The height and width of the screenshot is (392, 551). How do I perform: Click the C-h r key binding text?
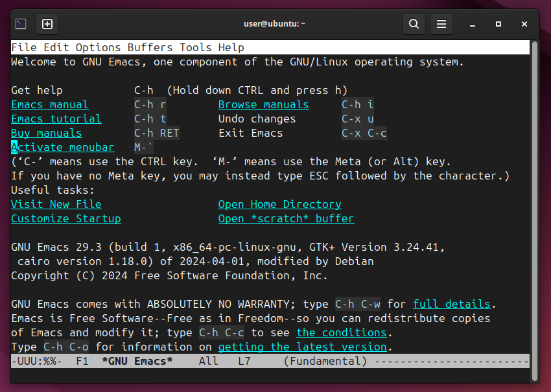coord(150,105)
